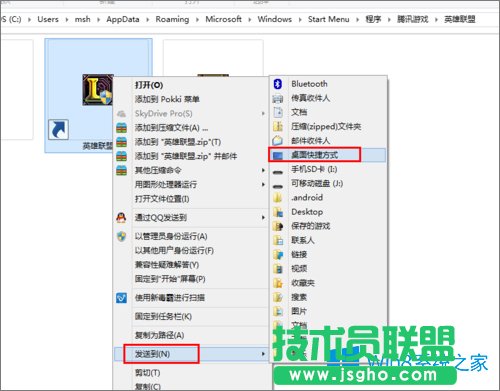
Task: Click the SkyDrive cloud icon in context menu
Action: tap(121, 114)
